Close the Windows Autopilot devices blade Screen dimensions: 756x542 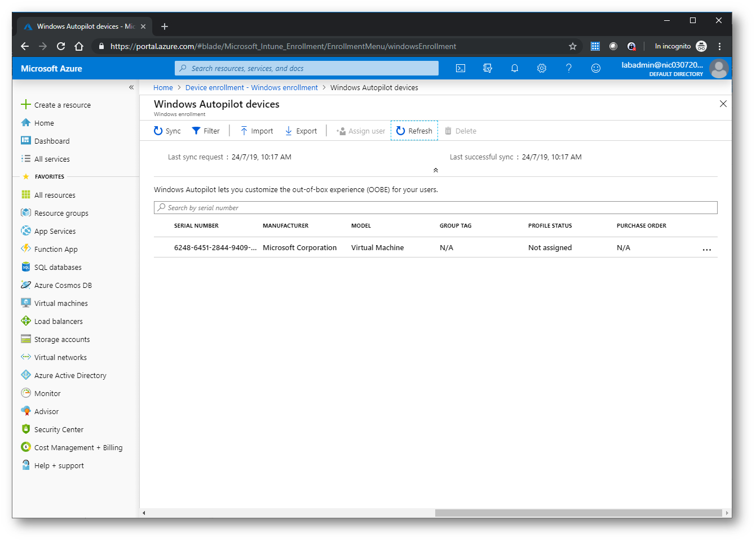coord(723,104)
